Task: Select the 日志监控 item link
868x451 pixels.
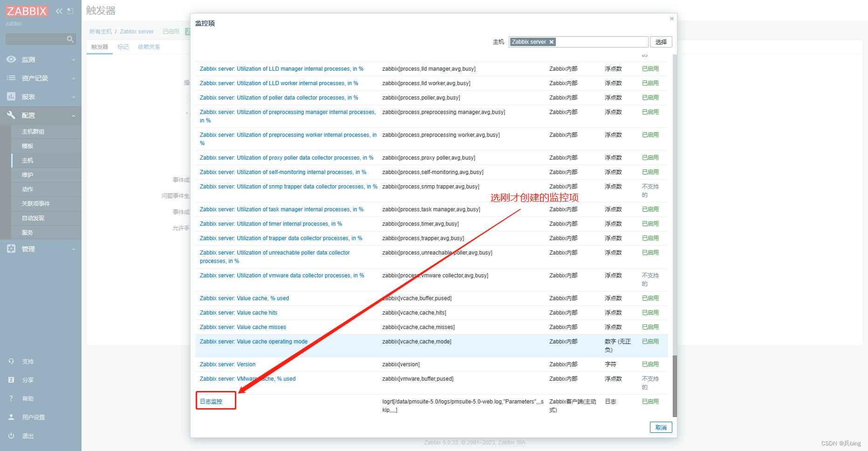Action: [211, 402]
